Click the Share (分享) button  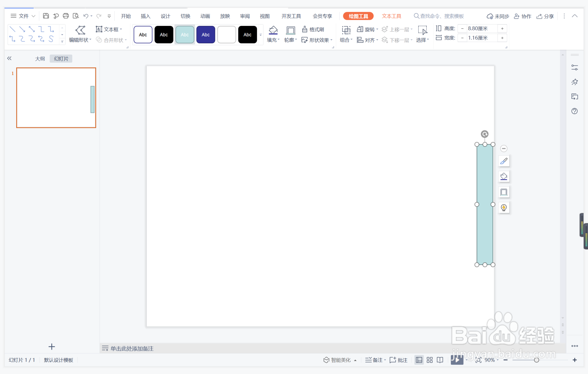coord(545,16)
